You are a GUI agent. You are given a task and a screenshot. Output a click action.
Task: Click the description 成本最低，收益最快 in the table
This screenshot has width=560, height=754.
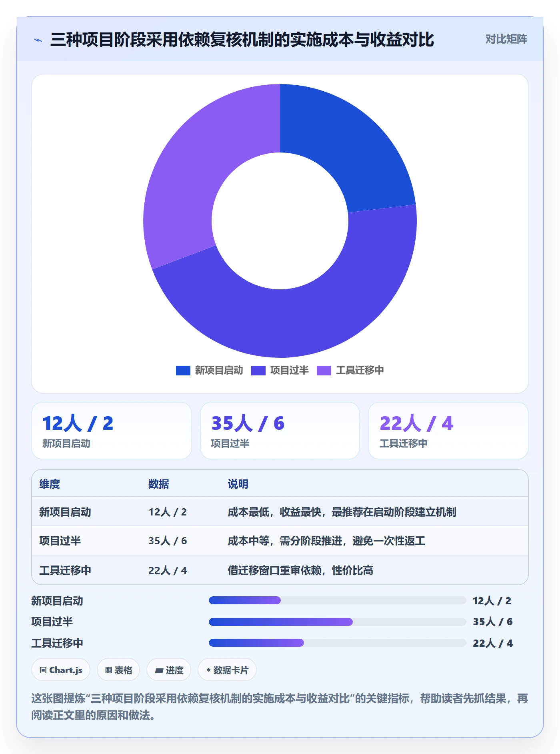tap(342, 512)
